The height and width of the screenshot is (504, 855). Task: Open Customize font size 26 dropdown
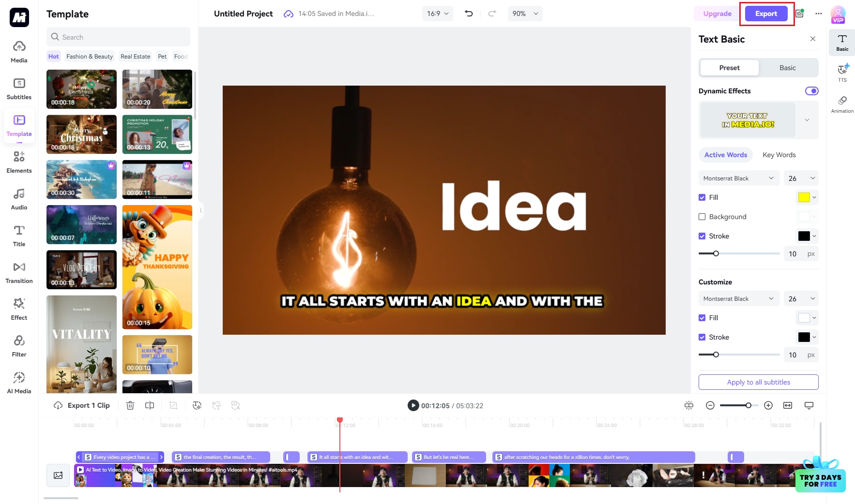(x=801, y=298)
